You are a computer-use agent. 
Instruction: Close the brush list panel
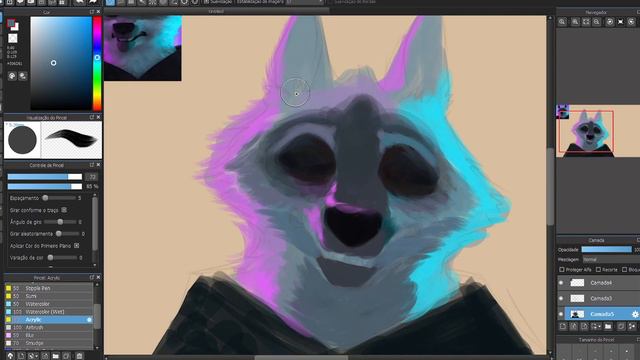click(x=98, y=277)
